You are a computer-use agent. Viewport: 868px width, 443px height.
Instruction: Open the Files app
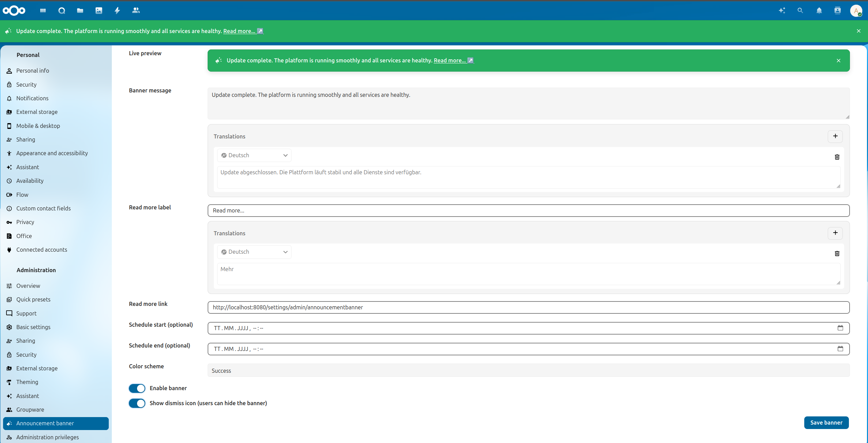80,11
